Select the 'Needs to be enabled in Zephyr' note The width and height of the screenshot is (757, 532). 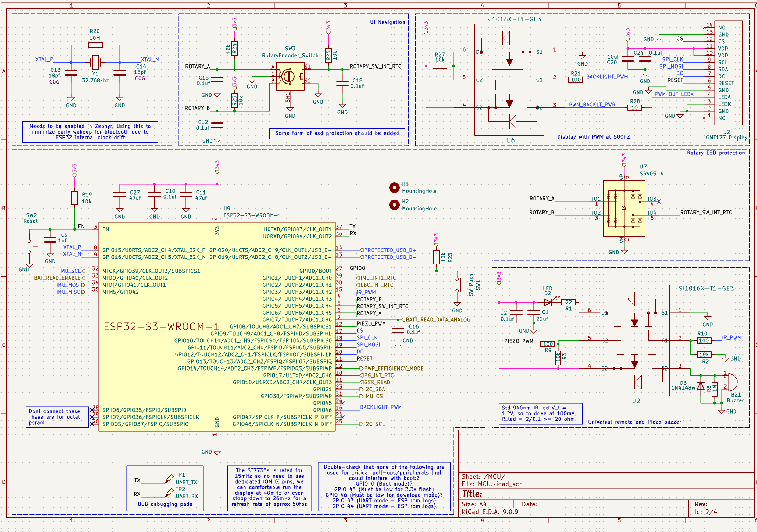point(90,132)
